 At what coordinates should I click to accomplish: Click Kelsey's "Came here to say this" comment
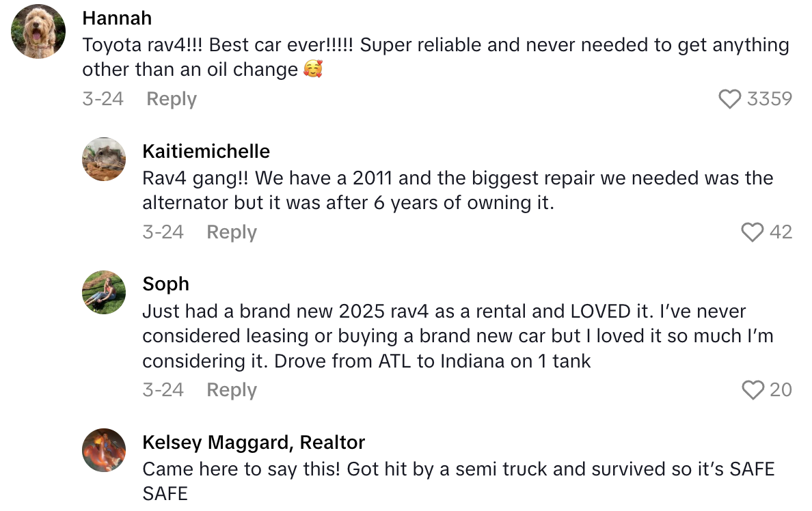click(x=457, y=481)
